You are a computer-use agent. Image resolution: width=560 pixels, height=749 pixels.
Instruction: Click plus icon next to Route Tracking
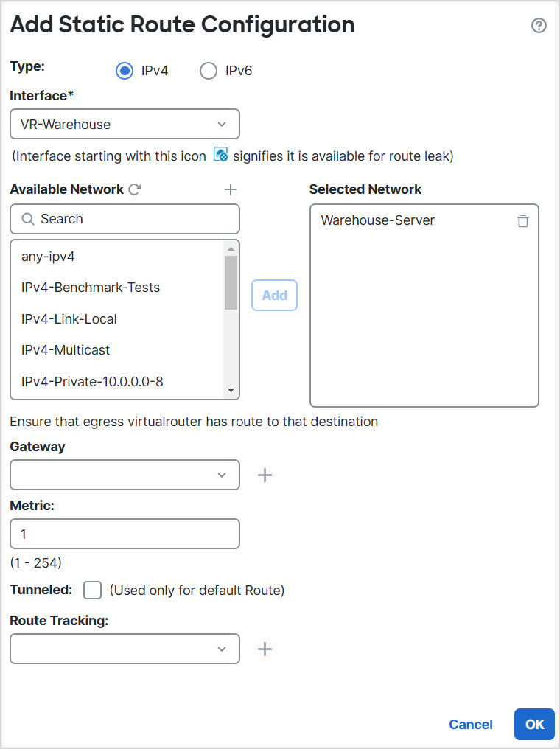tap(265, 649)
